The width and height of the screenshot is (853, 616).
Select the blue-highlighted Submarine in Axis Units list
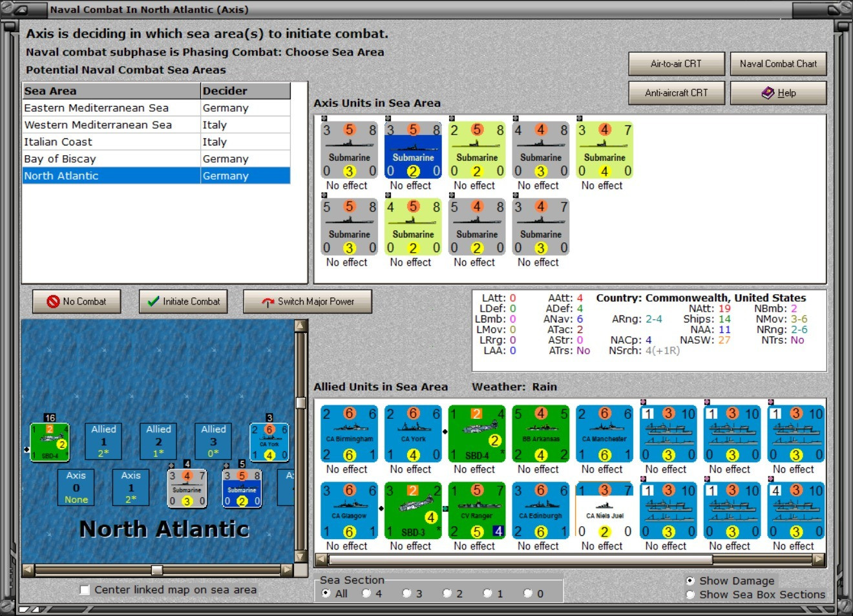414,151
